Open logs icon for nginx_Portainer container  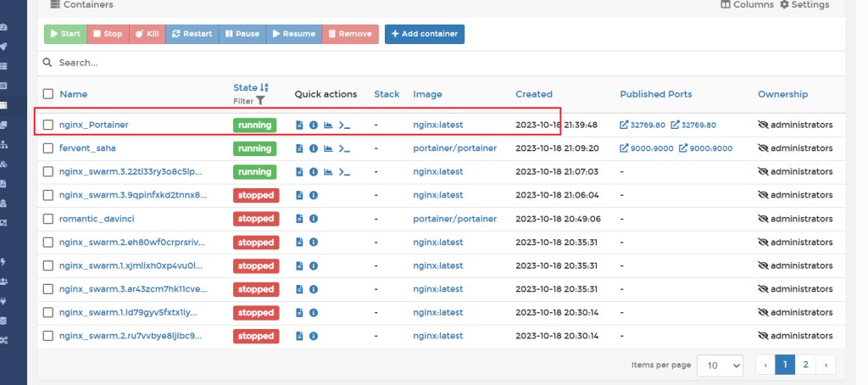299,125
